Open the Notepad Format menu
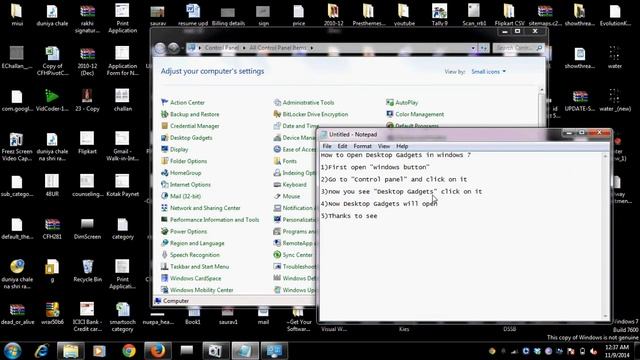 coord(362,146)
